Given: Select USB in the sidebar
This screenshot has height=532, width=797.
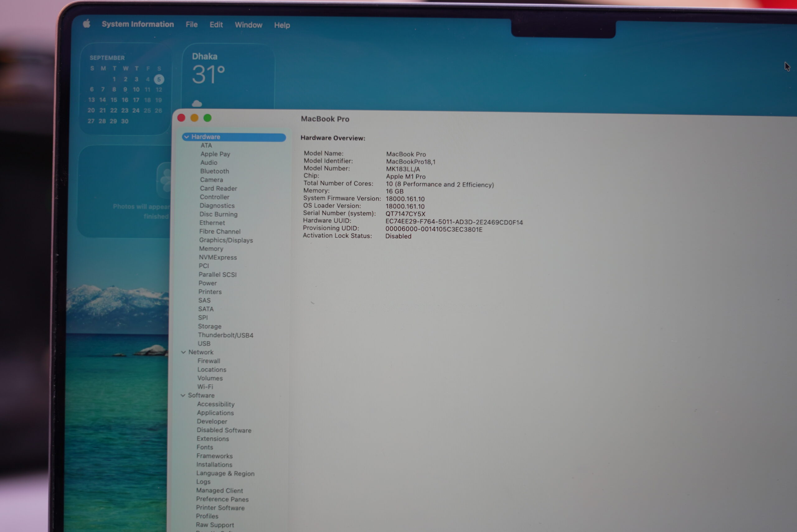Looking at the screenshot, I should (x=204, y=344).
